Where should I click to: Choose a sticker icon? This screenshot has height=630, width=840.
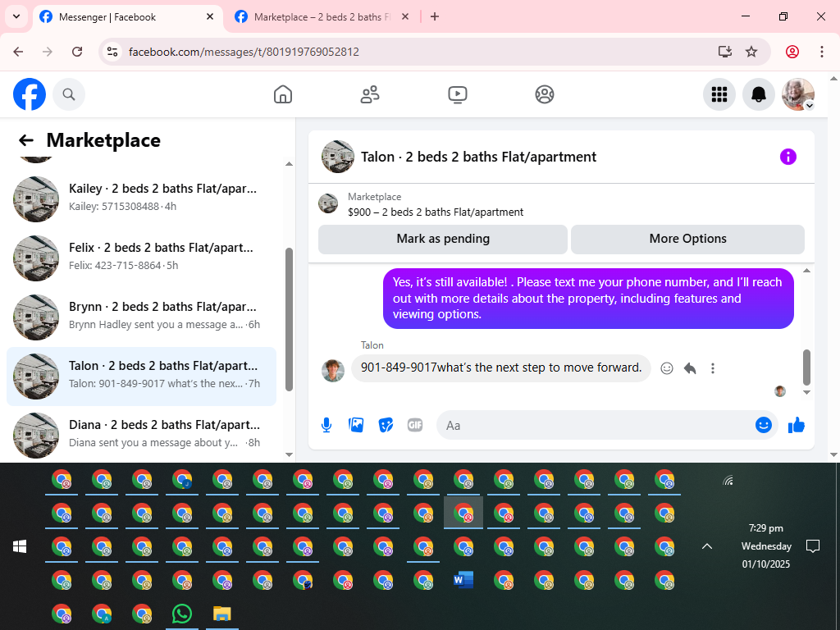click(x=386, y=426)
